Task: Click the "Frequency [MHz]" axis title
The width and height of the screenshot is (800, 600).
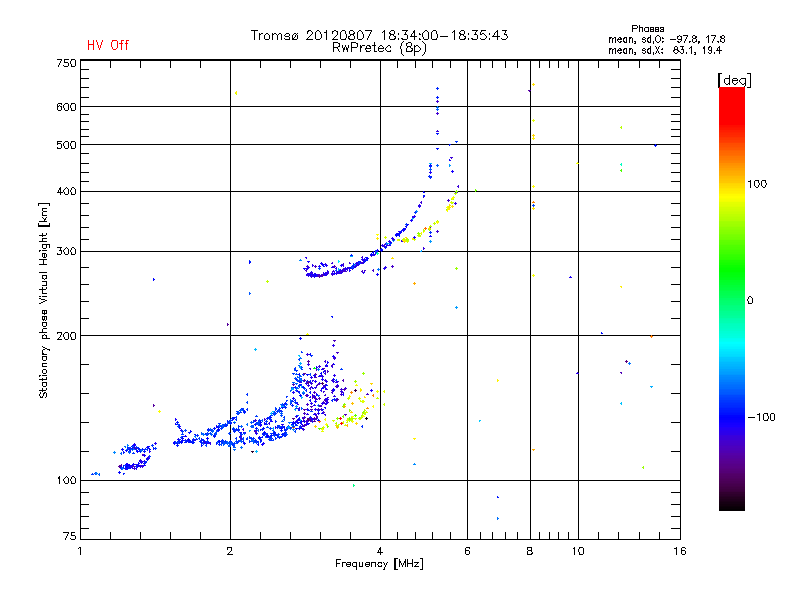Action: tap(379, 564)
